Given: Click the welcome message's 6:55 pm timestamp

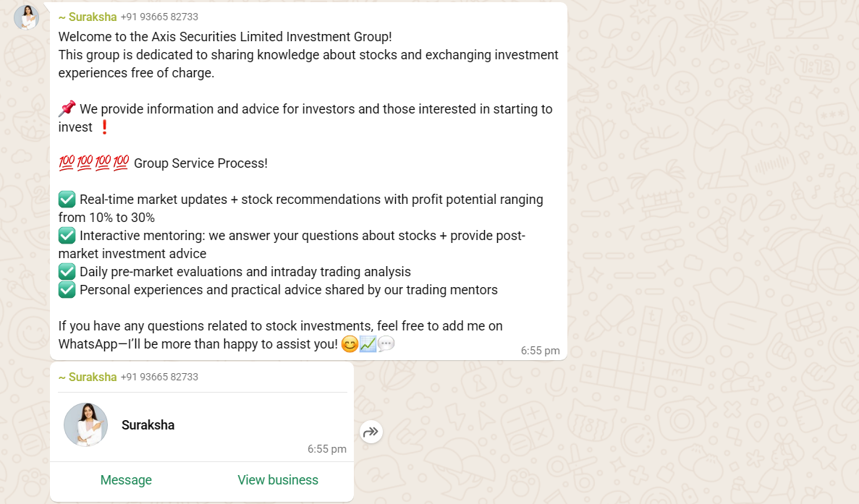Looking at the screenshot, I should (x=540, y=351).
